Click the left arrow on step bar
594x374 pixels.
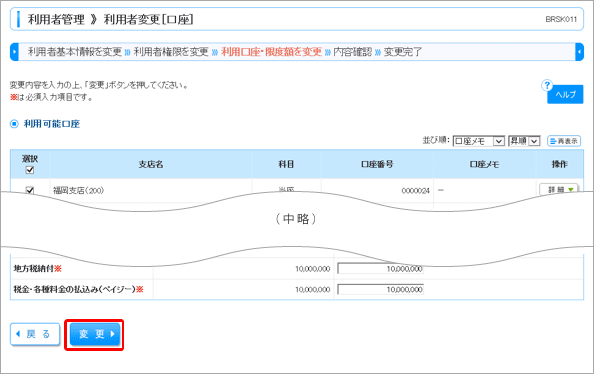pyautogui.click(x=14, y=52)
